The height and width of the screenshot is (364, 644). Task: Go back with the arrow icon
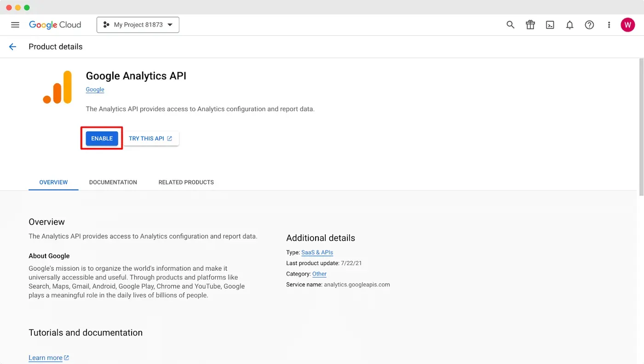click(12, 46)
